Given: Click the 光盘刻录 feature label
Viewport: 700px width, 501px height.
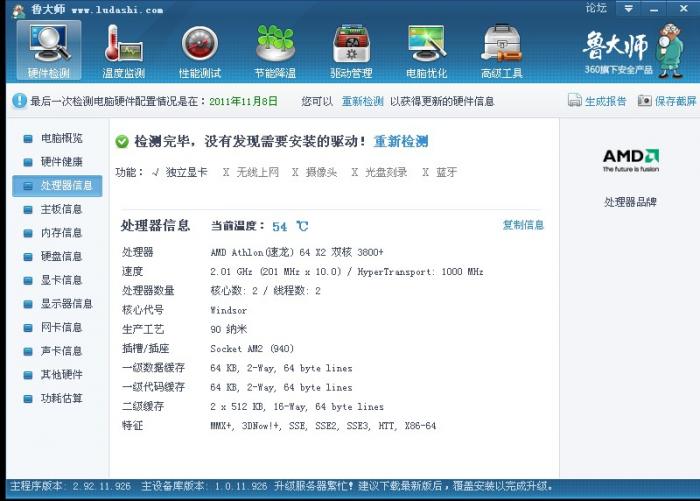Looking at the screenshot, I should pyautogui.click(x=386, y=172).
